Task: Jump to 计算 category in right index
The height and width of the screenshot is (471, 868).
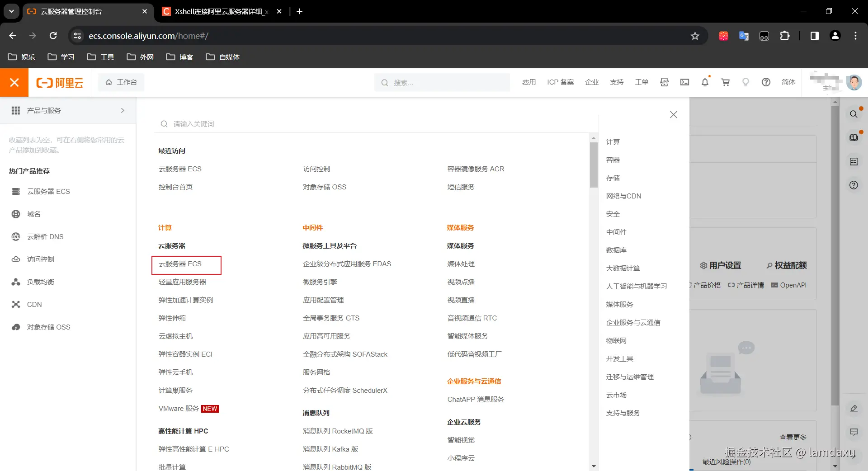Action: click(x=613, y=142)
